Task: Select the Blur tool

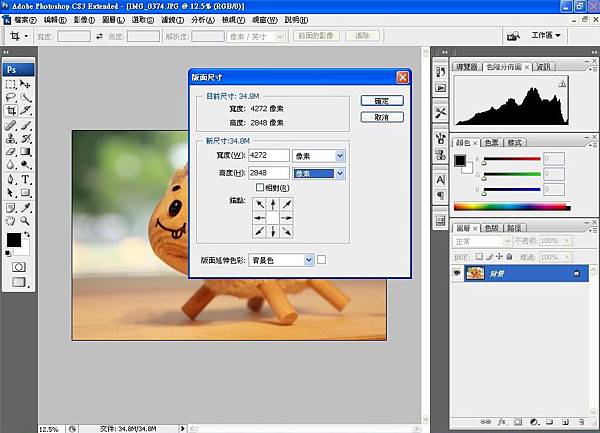Action: pyautogui.click(x=11, y=165)
